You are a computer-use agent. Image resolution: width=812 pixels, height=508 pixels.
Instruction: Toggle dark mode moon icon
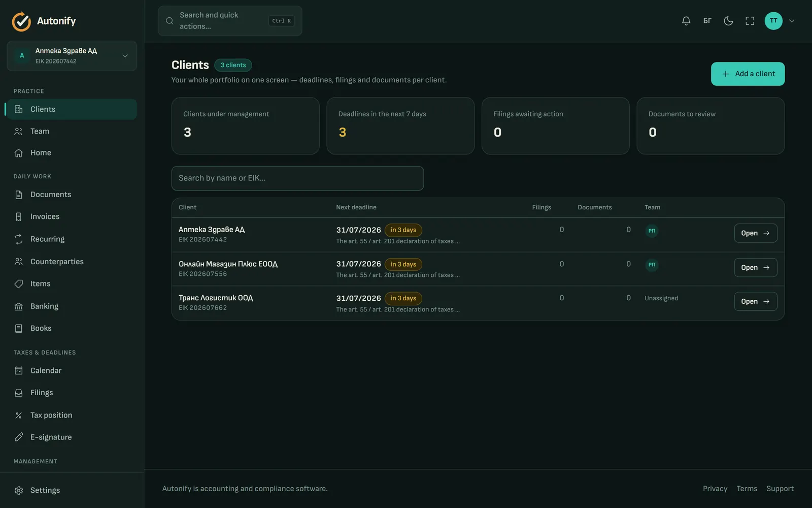pyautogui.click(x=728, y=21)
